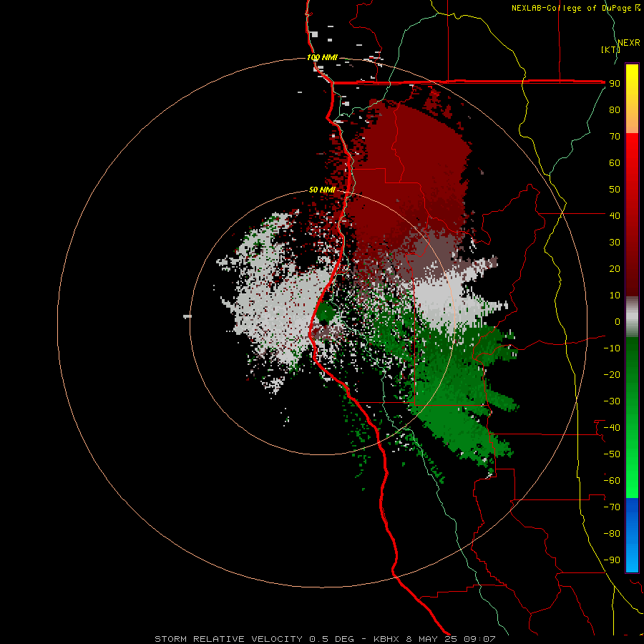This screenshot has height=644, width=644.
Task: Select the 0 value on the velocity scale
Action: pyautogui.click(x=618, y=322)
